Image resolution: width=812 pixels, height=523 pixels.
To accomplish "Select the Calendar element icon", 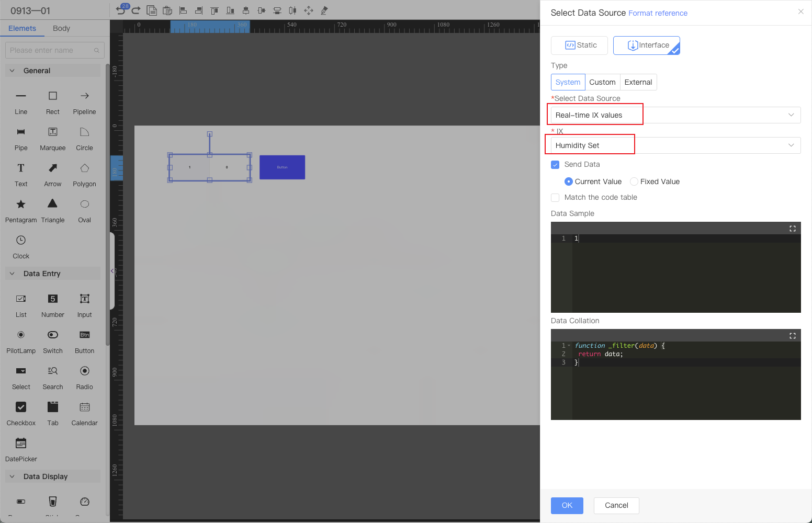I will 84,407.
